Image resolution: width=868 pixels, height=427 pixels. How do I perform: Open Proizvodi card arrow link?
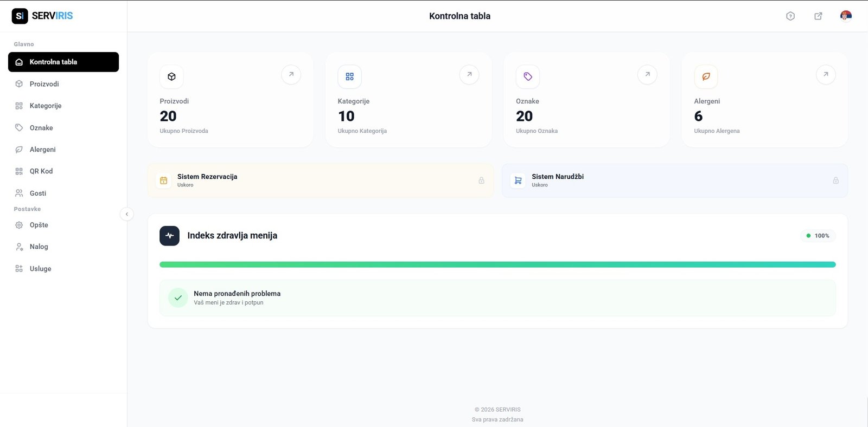click(291, 75)
